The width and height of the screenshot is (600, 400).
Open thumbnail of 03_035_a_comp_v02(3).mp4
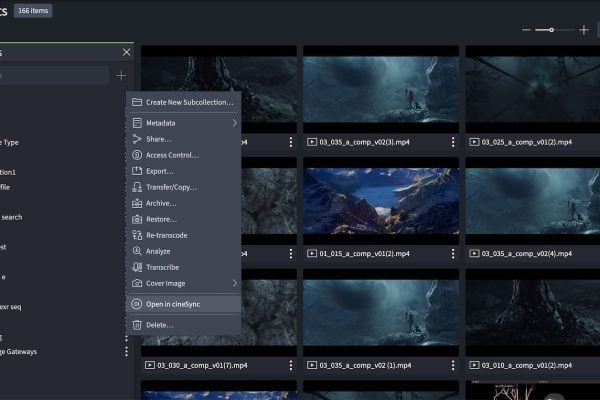[x=381, y=89]
